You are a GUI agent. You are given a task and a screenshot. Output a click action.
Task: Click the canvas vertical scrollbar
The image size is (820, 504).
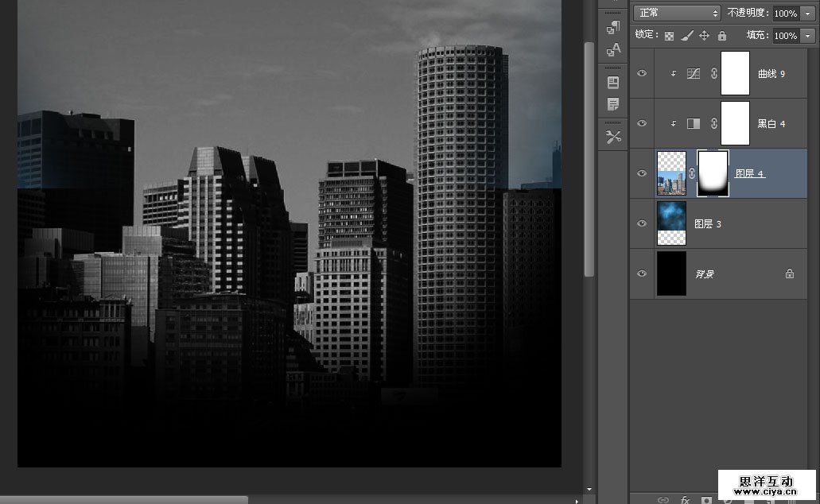pos(589,159)
